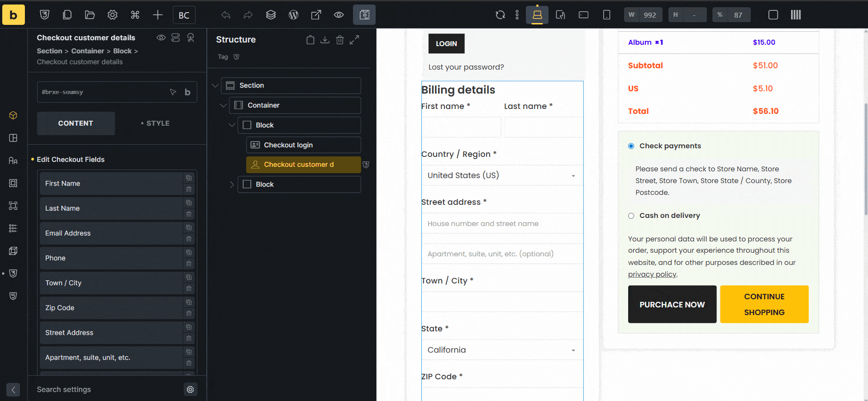Select the laptop breakpoint
868x401 pixels.
click(x=537, y=15)
